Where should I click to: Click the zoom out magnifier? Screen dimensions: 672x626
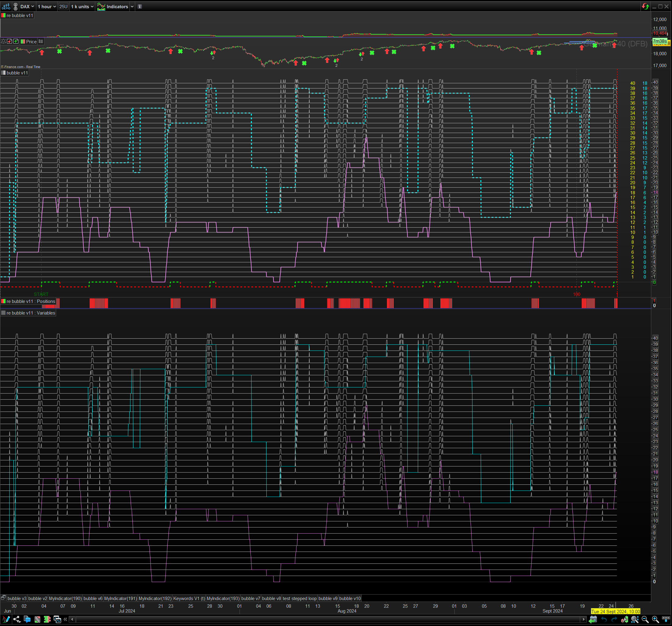[x=645, y=619]
